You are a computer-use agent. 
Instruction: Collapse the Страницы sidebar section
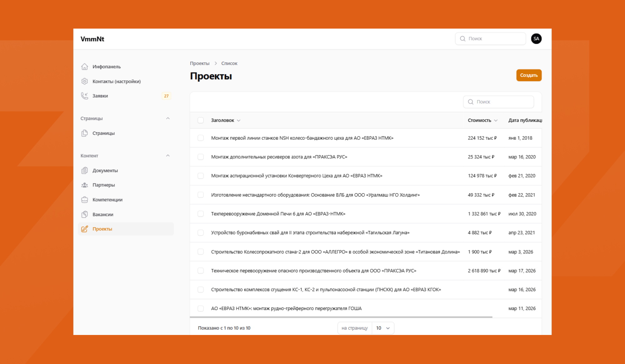coord(168,118)
